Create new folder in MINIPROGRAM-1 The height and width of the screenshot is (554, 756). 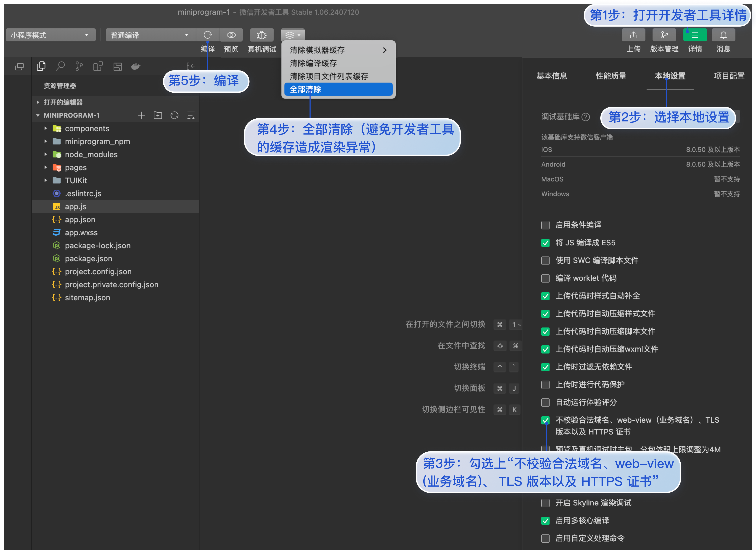pos(158,115)
